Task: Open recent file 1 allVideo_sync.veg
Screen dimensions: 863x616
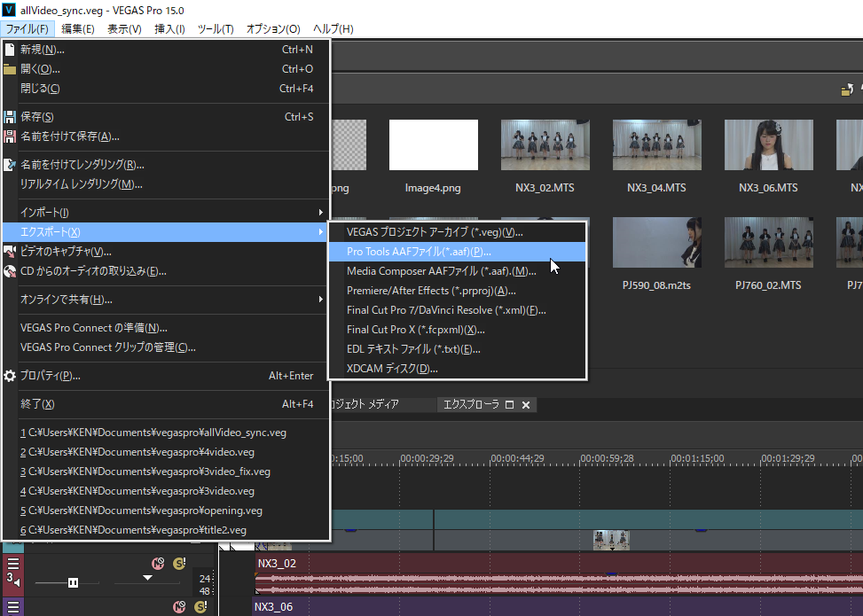Action: (166, 433)
